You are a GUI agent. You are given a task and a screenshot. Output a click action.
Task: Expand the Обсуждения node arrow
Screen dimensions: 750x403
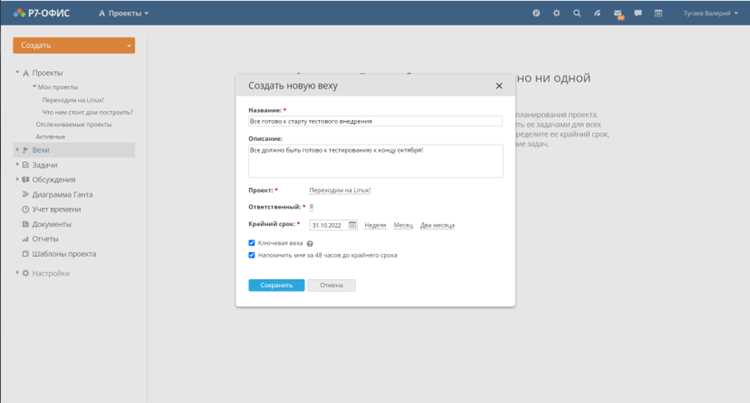click(17, 179)
